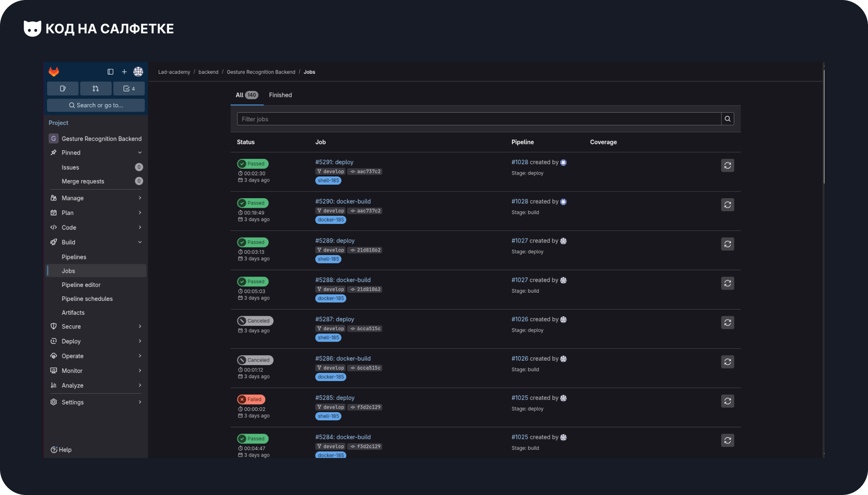Expand the Settings section

[x=140, y=402]
